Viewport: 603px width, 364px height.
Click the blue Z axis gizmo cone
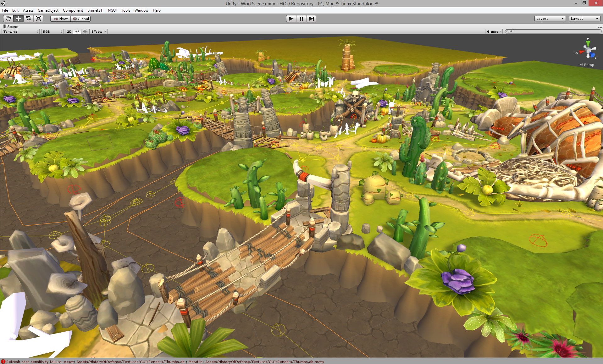click(592, 55)
